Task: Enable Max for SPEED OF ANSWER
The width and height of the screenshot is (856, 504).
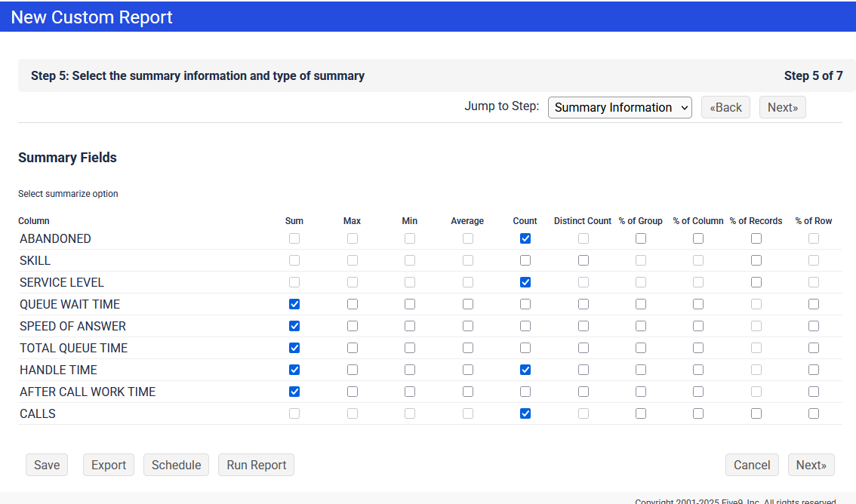Action: (x=352, y=326)
